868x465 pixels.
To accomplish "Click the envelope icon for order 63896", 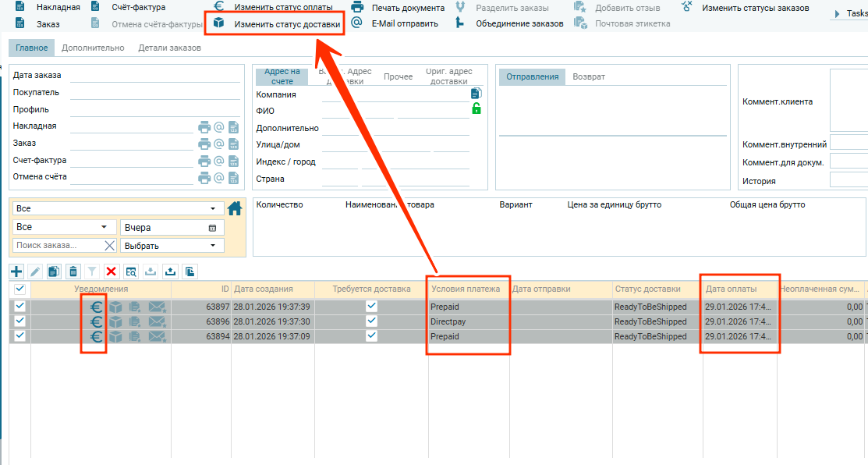I will pyautogui.click(x=158, y=322).
